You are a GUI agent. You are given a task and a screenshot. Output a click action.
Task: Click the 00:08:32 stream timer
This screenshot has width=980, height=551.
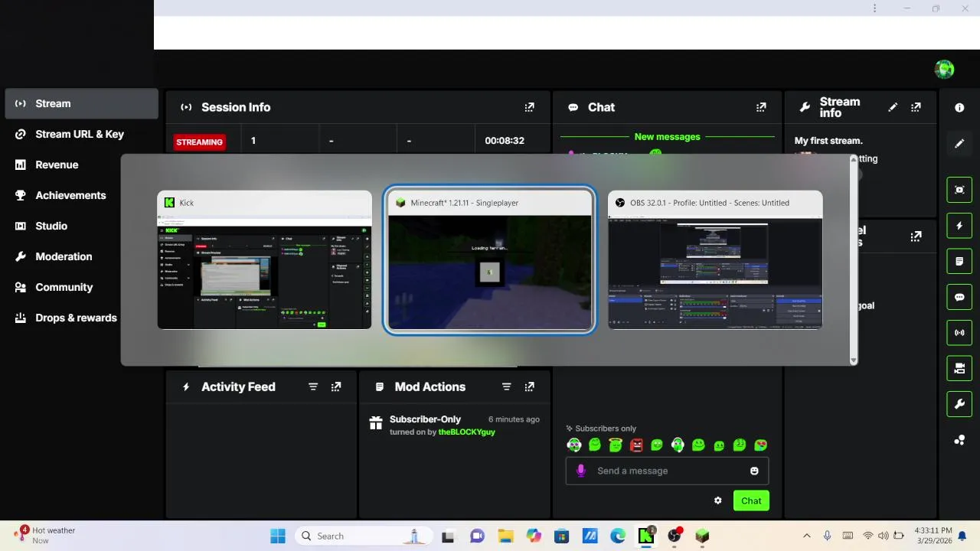tap(505, 141)
